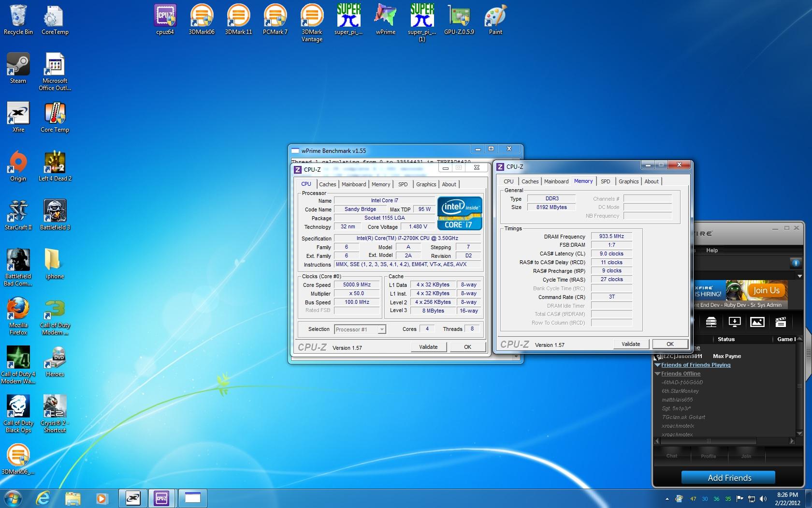Open Windows Explorer taskbar icon

pyautogui.click(x=72, y=498)
